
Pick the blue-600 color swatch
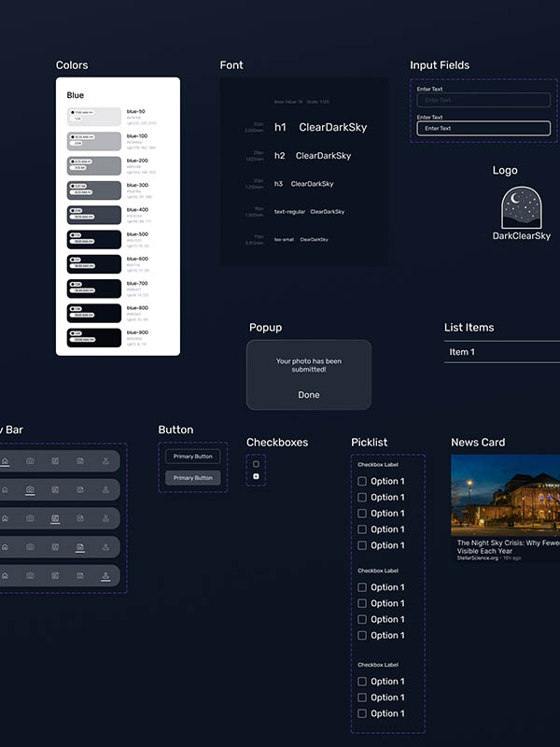tap(94, 264)
